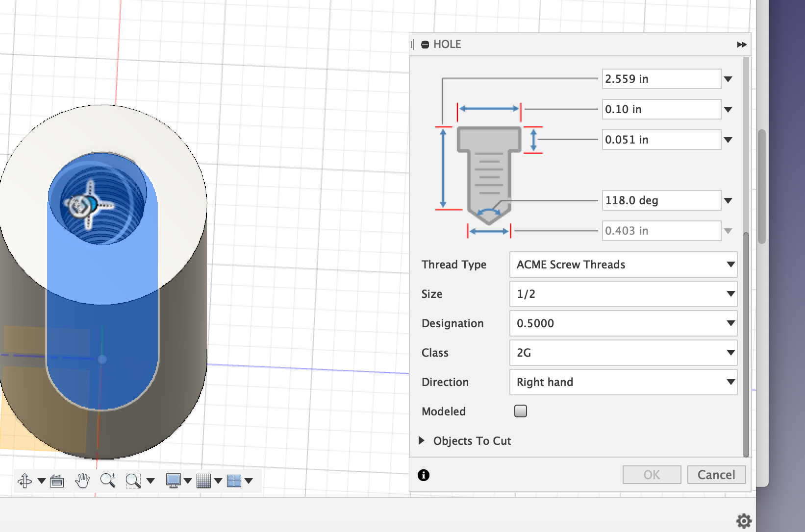The image size is (805, 532).
Task: Select the Orbit tool
Action: (24, 481)
